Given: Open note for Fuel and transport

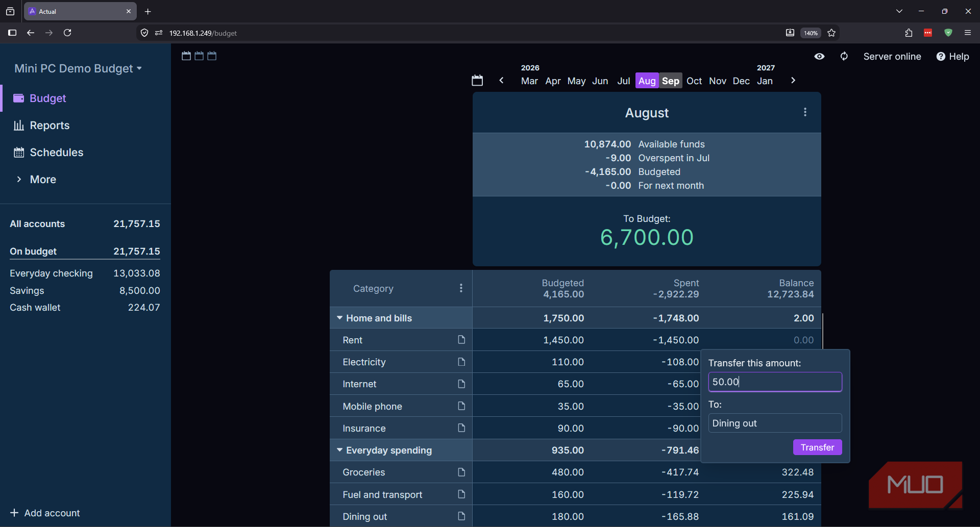Looking at the screenshot, I should 461,494.
